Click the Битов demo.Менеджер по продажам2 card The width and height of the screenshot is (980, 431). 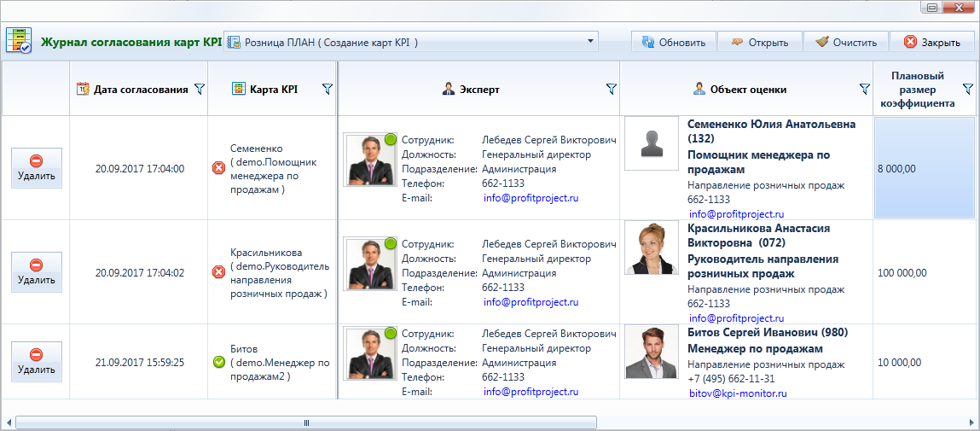click(x=280, y=362)
